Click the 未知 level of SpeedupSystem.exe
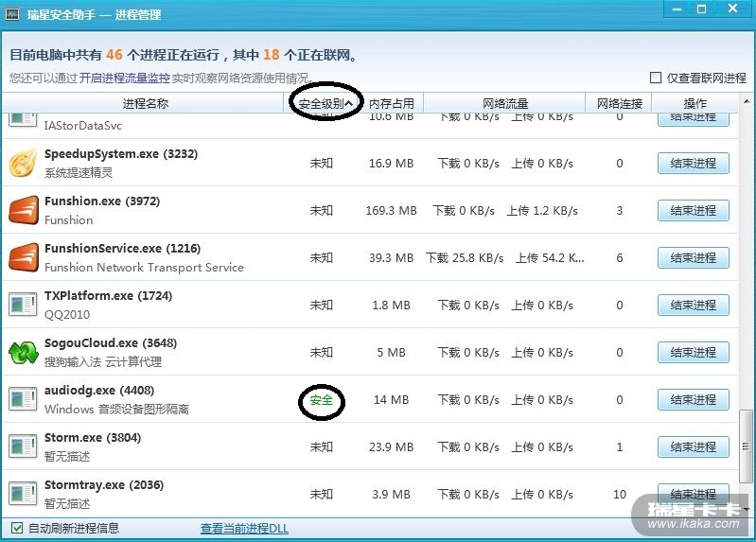The width and height of the screenshot is (756, 542). pyautogui.click(x=321, y=164)
